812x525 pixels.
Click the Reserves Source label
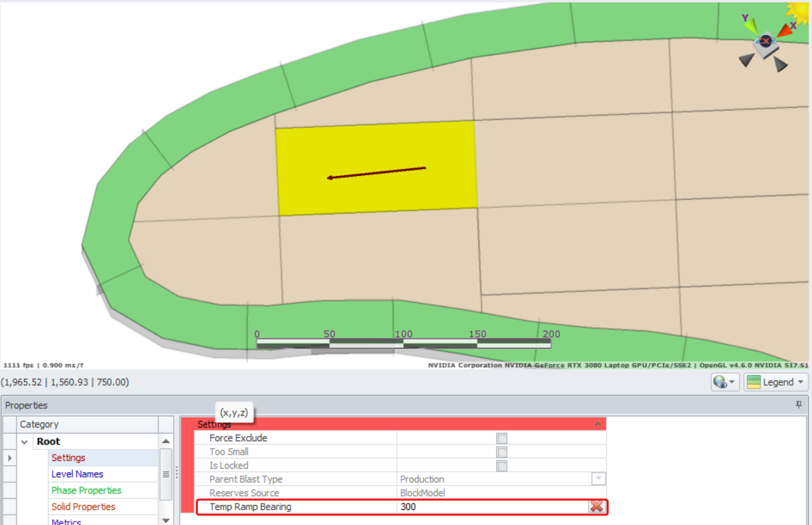pyautogui.click(x=244, y=493)
